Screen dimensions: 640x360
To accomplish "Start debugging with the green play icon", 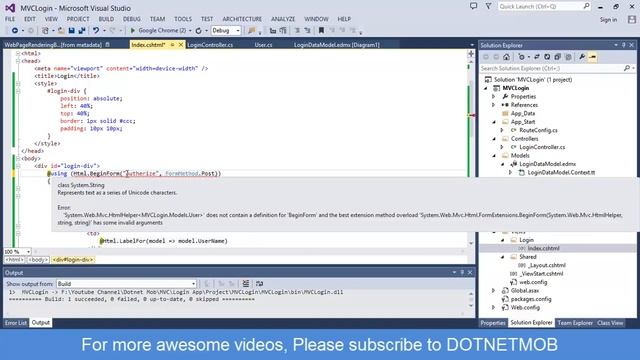I will pos(133,31).
